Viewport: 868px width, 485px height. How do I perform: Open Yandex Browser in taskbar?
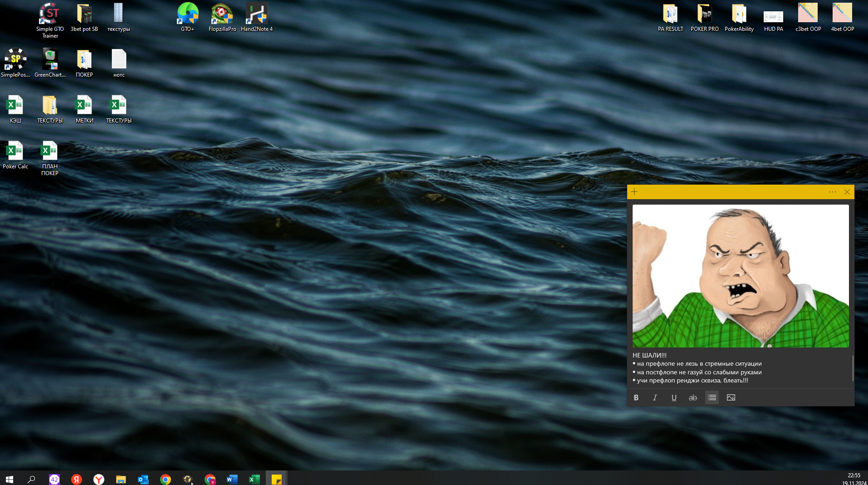coord(99,479)
